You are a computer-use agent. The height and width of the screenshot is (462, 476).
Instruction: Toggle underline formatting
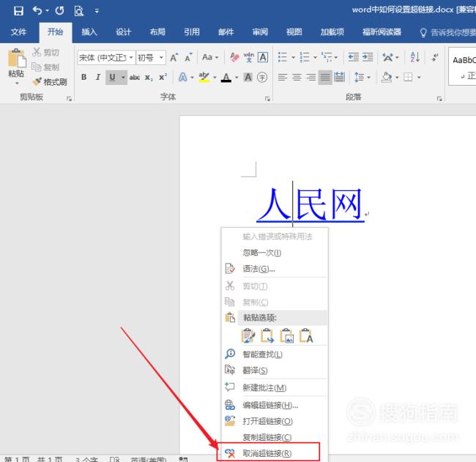coord(112,78)
